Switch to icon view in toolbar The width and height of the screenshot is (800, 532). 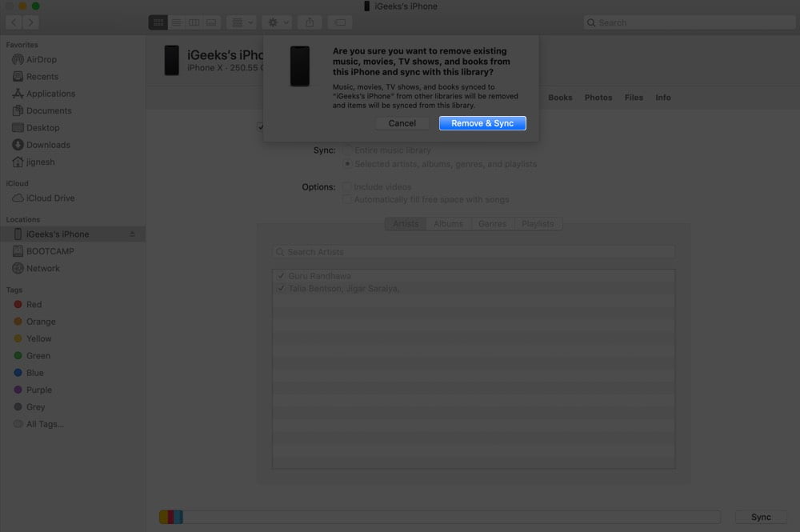click(x=158, y=22)
